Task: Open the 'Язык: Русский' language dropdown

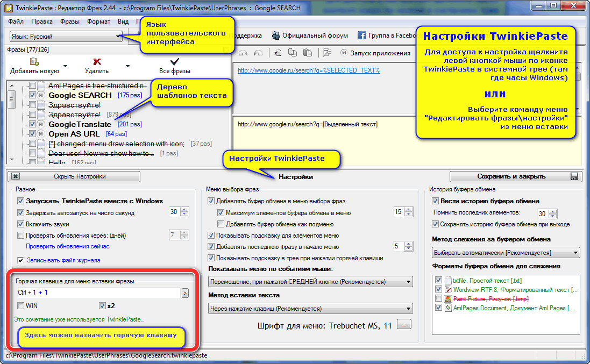Action: 66,37
